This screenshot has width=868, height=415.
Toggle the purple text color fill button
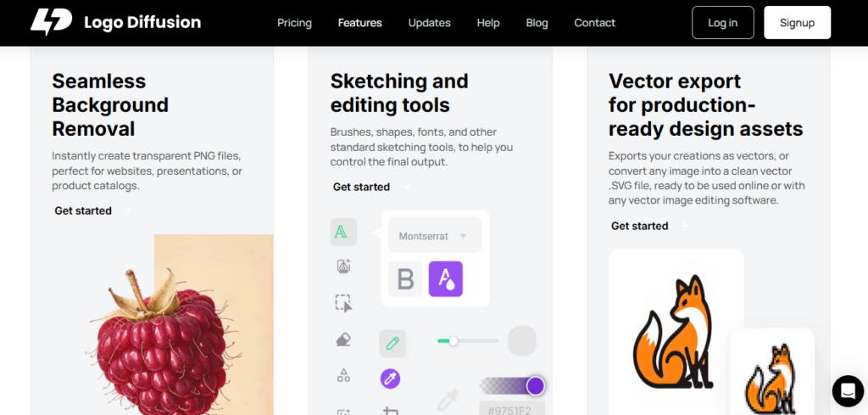click(445, 278)
